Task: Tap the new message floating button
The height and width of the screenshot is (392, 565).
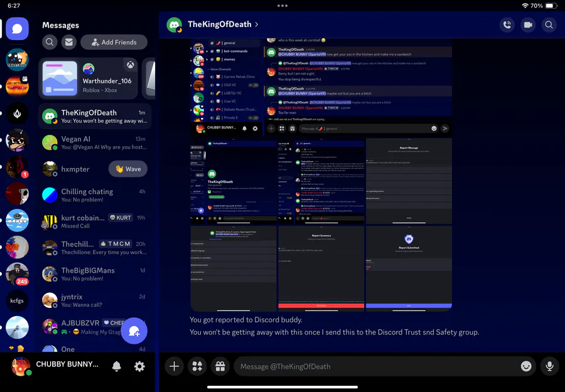Action: 134,331
